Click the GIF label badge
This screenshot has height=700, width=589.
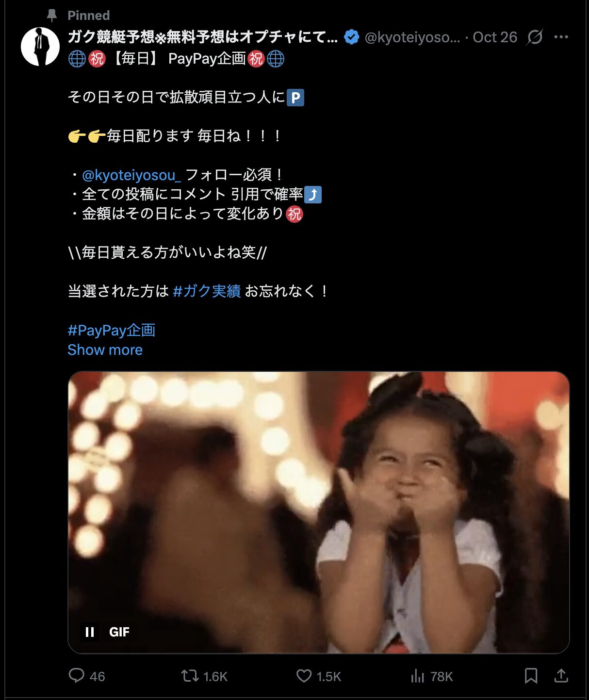pos(119,632)
